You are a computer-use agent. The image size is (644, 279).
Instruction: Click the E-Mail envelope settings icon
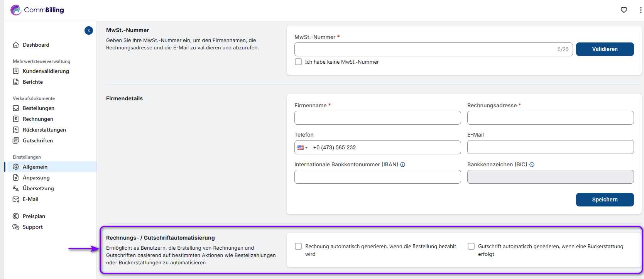(x=16, y=199)
